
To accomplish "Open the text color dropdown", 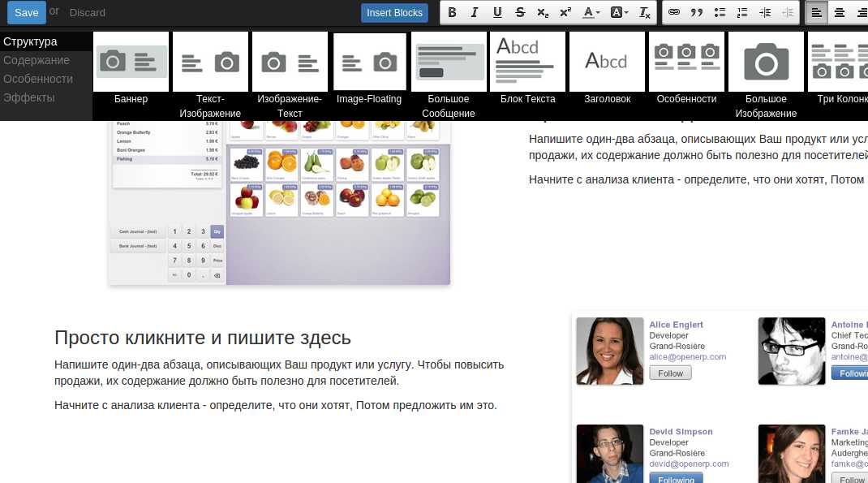I will pos(592,12).
